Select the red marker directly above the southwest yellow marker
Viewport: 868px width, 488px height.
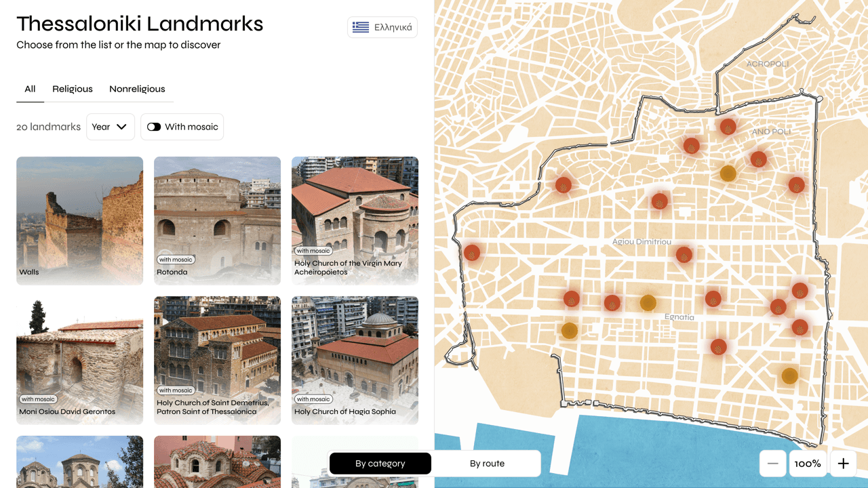click(x=571, y=299)
